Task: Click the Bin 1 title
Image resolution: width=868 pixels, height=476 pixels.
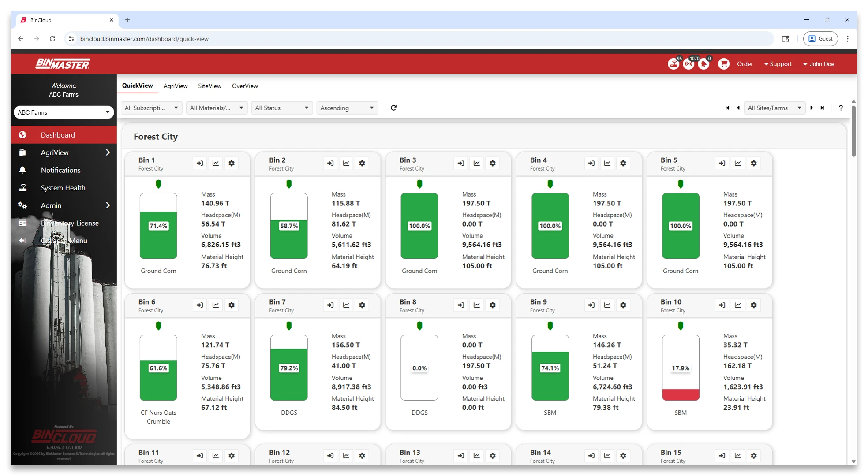Action: coord(146,160)
